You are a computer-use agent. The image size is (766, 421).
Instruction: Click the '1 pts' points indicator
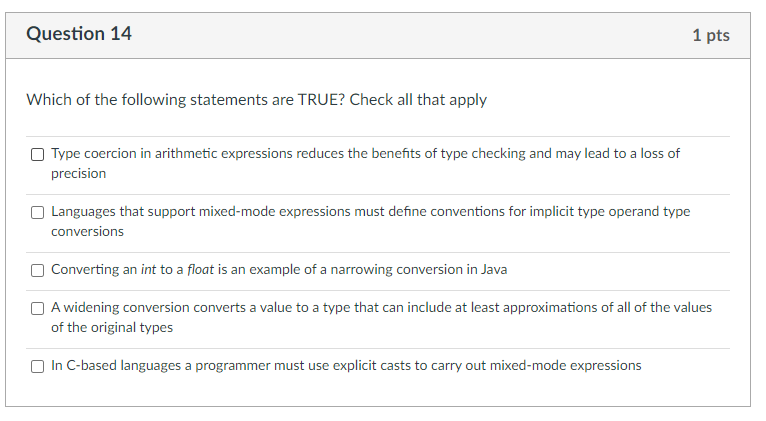710,36
